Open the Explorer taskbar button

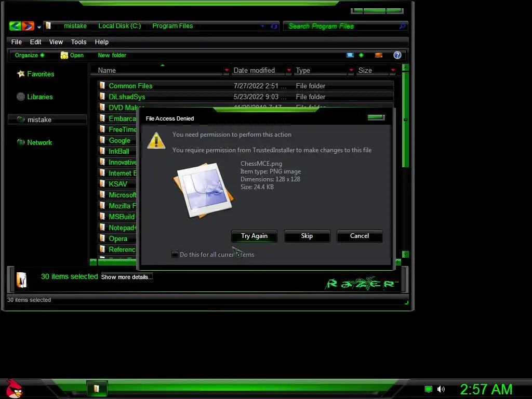click(x=97, y=389)
